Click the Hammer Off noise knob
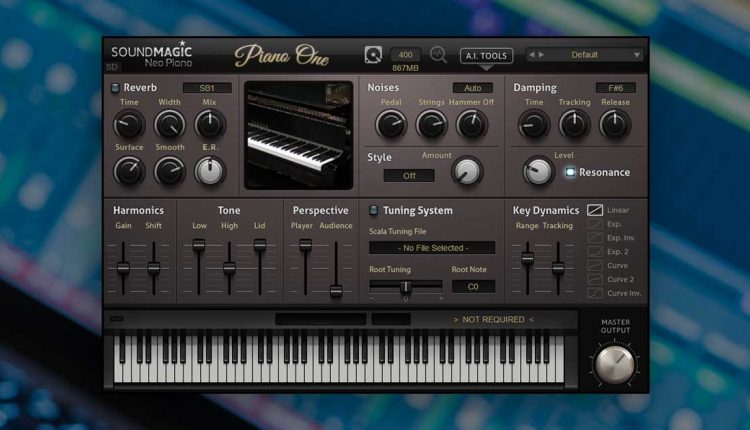This screenshot has height=430, width=750. (x=472, y=124)
